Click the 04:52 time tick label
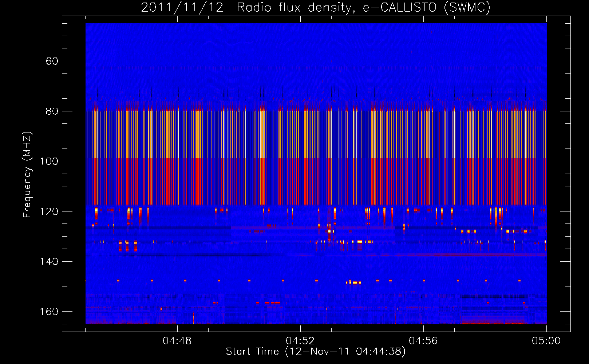 coord(300,341)
